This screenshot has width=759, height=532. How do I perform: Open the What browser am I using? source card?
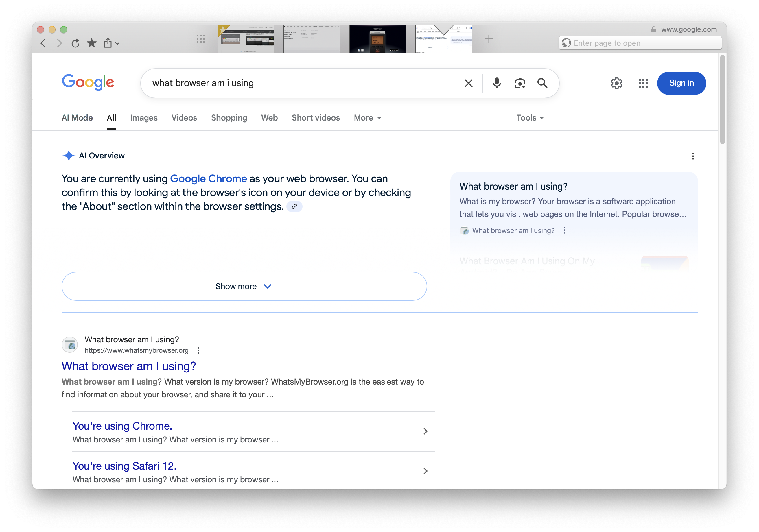(x=574, y=208)
